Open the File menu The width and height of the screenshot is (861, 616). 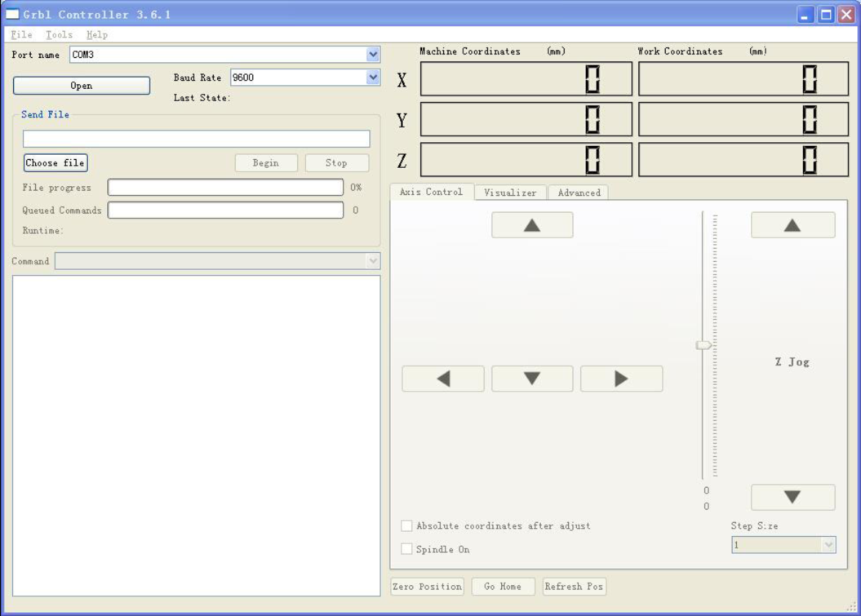pyautogui.click(x=21, y=34)
